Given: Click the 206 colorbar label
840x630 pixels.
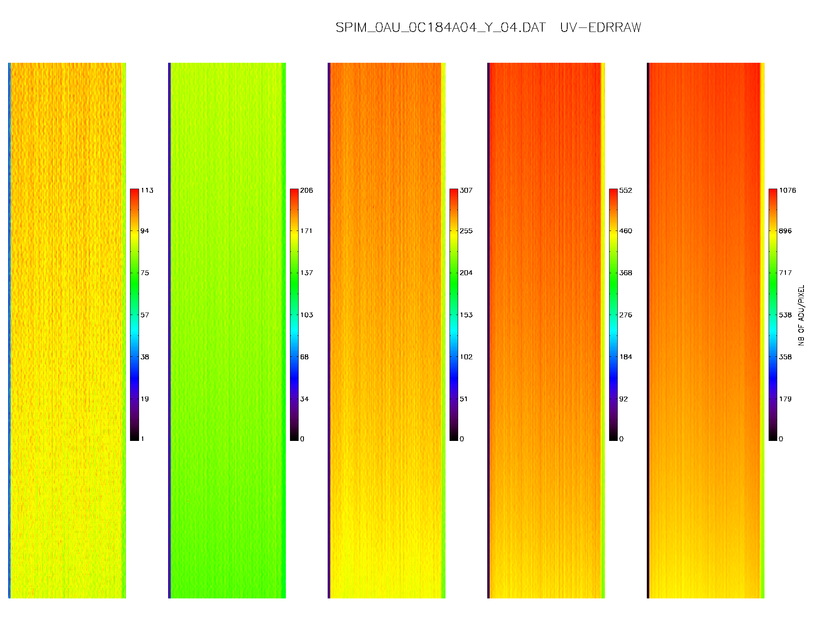Looking at the screenshot, I should click(x=306, y=190).
